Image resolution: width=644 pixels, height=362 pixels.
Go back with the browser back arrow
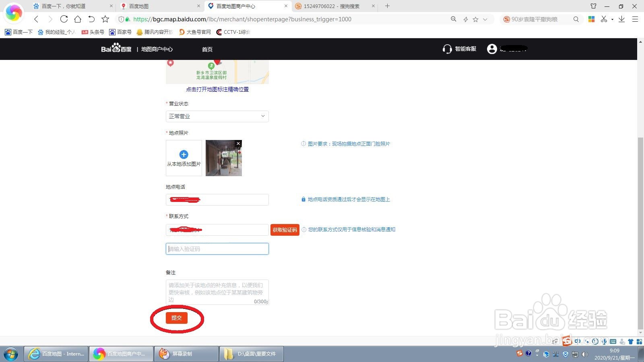pyautogui.click(x=36, y=19)
